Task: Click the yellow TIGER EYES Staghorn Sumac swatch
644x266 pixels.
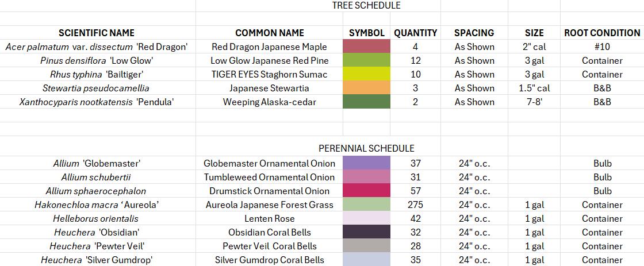Action: pyautogui.click(x=366, y=74)
